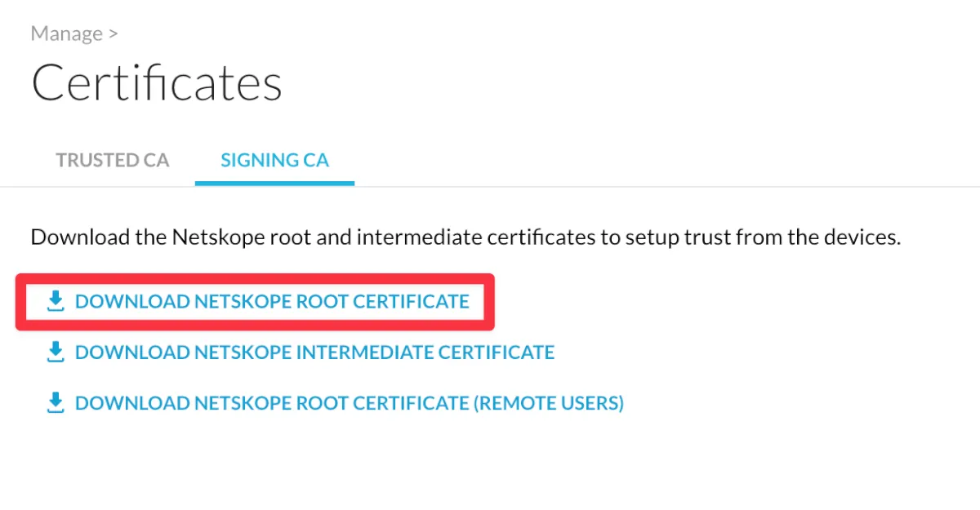Click the "(REMOTE USERS)" text in the last link

(550, 403)
